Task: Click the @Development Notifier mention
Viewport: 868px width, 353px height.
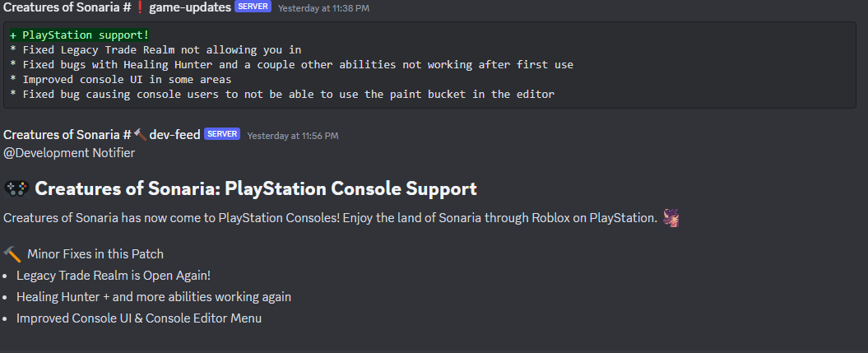Action: [69, 152]
